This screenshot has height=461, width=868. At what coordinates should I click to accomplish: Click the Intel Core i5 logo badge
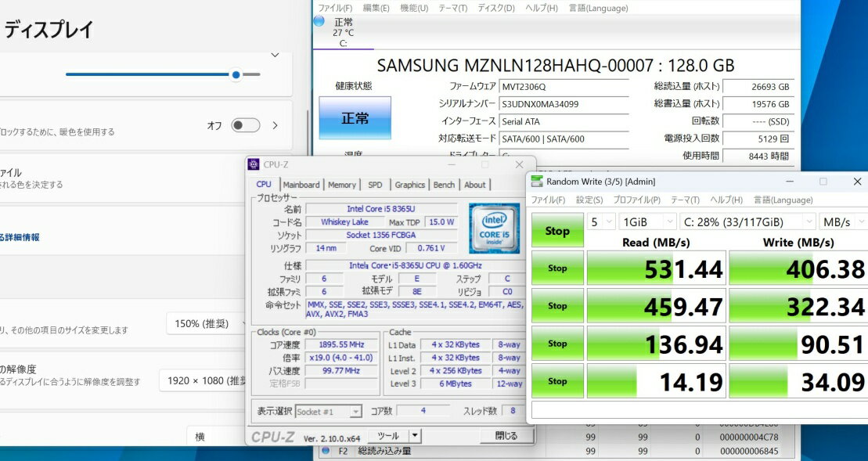tap(494, 229)
